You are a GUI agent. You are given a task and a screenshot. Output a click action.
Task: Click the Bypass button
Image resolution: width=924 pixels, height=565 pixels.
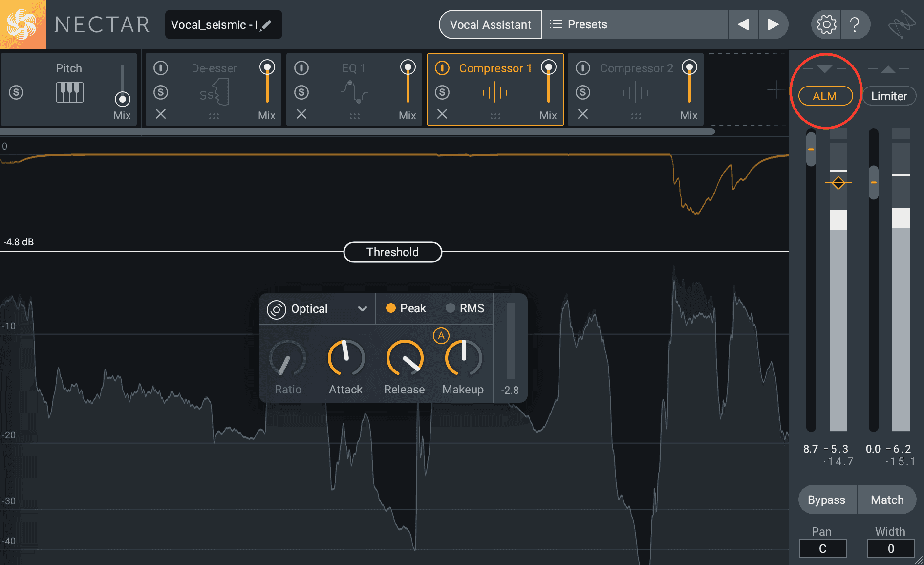tap(827, 500)
